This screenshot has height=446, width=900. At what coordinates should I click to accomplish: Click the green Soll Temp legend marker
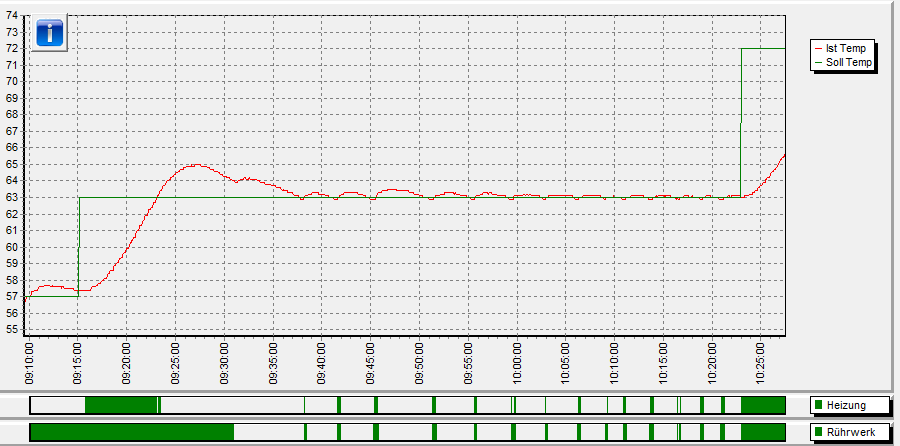click(820, 62)
